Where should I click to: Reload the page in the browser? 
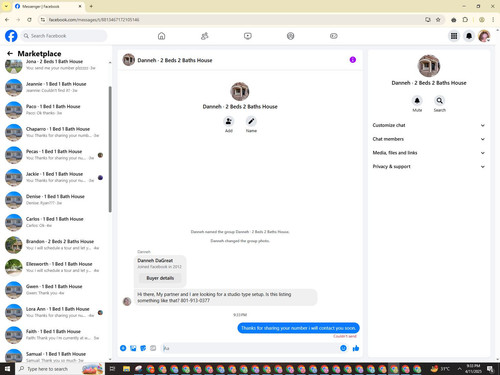coord(29,20)
